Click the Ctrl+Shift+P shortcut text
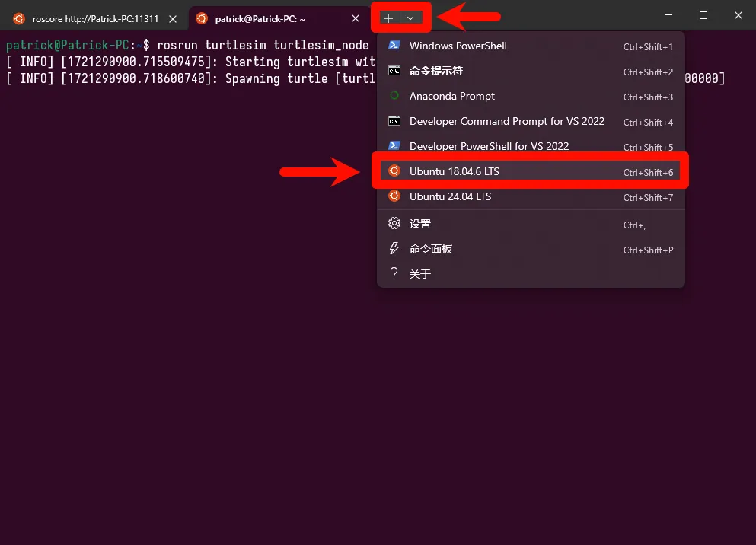 pos(648,250)
